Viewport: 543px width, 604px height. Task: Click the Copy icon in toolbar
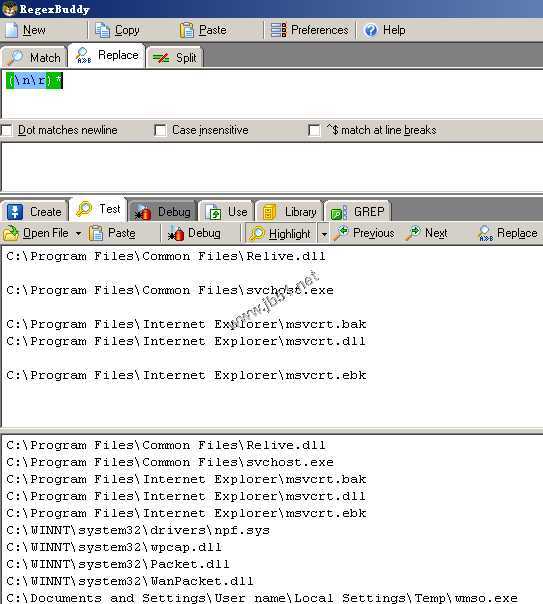tap(103, 30)
